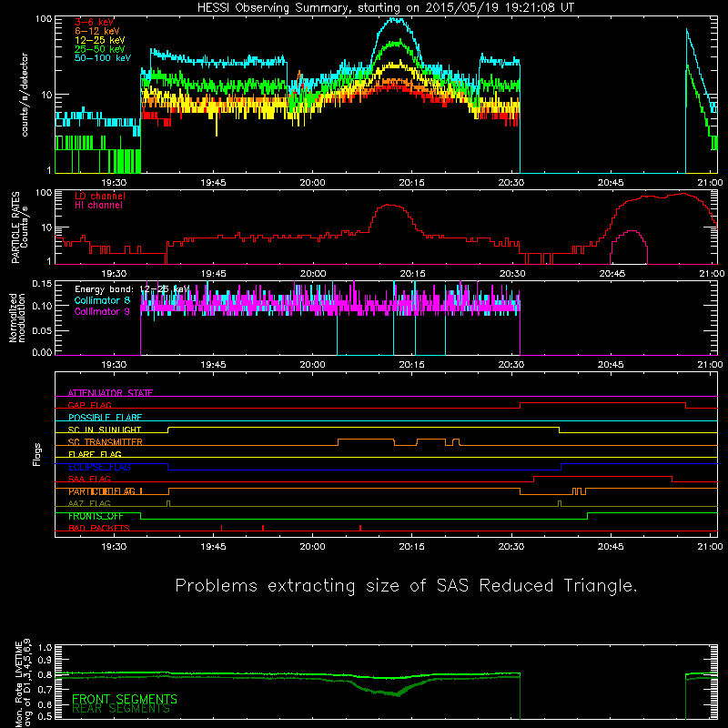Click the SC TRANSMITTER flag label
Screen dimensions: 728x728
pyautogui.click(x=106, y=441)
